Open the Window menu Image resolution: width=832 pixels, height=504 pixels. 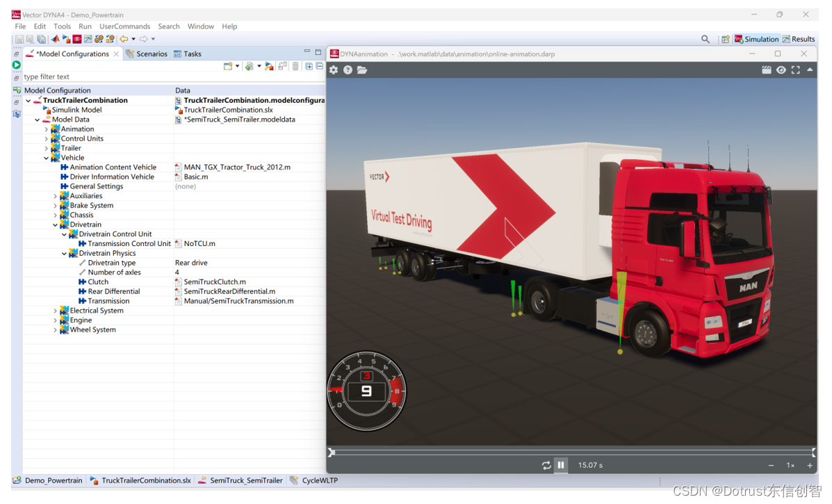click(x=201, y=26)
